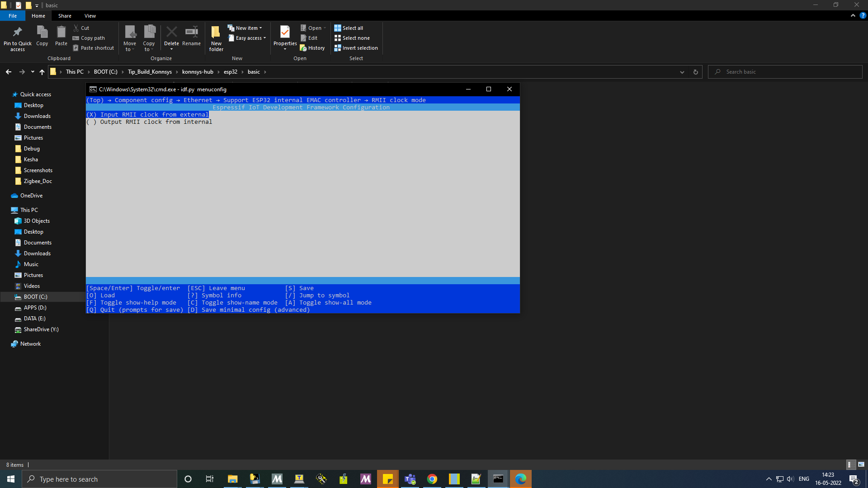Click Copy path in Clipboard group
868x488 pixels.
pos(89,38)
